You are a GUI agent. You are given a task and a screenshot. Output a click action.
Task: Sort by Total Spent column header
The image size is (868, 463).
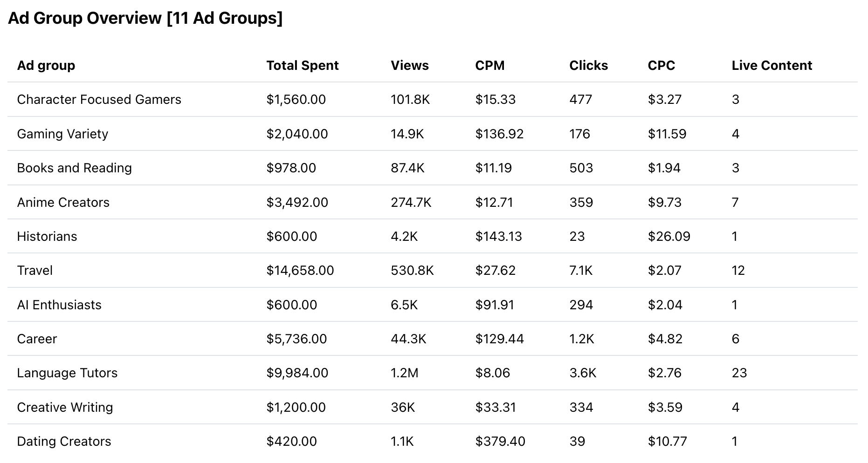coord(302,66)
